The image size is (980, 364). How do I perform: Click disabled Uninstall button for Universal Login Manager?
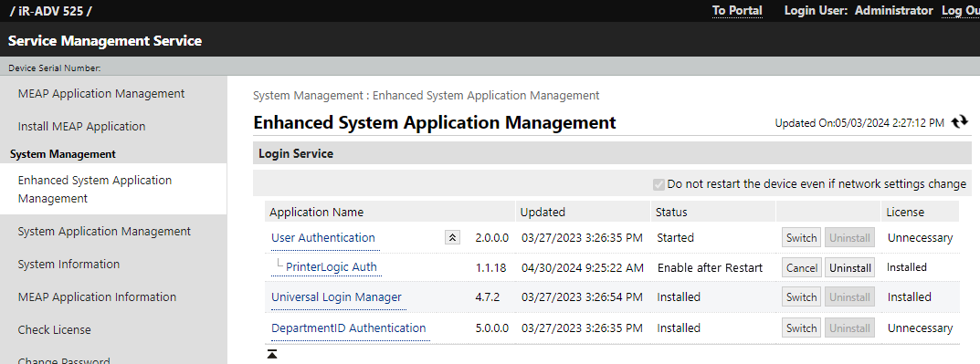850,297
